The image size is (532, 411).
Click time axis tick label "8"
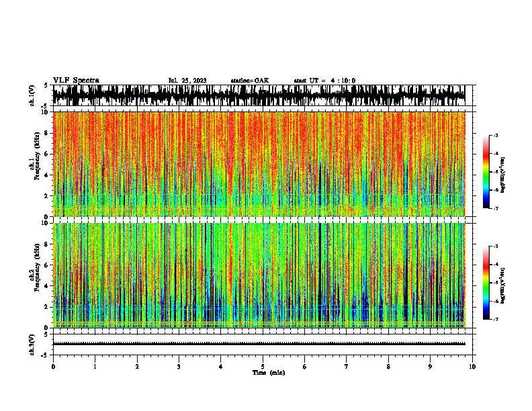[x=388, y=367]
